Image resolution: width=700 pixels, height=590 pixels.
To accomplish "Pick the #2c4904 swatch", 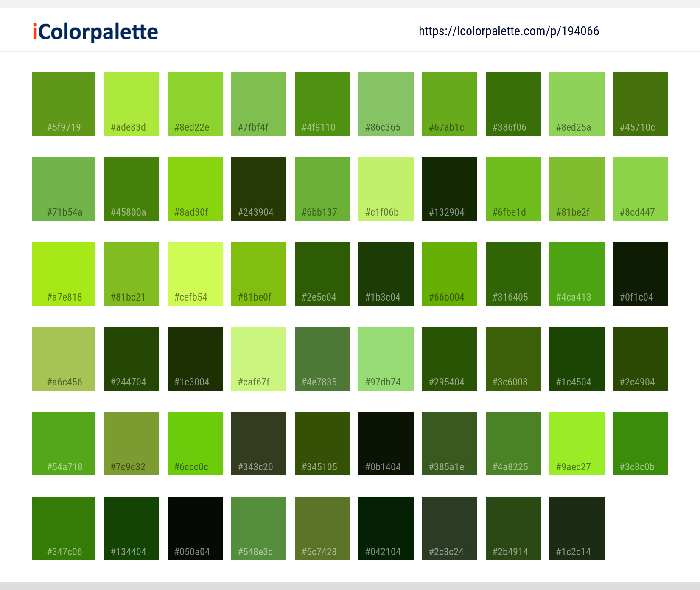I will coord(641,359).
